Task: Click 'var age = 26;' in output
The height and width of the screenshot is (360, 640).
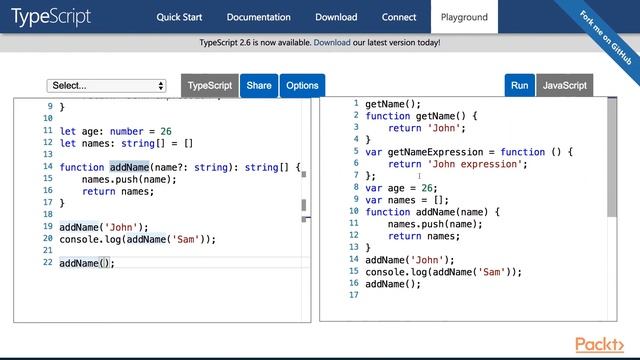Action: click(x=401, y=188)
